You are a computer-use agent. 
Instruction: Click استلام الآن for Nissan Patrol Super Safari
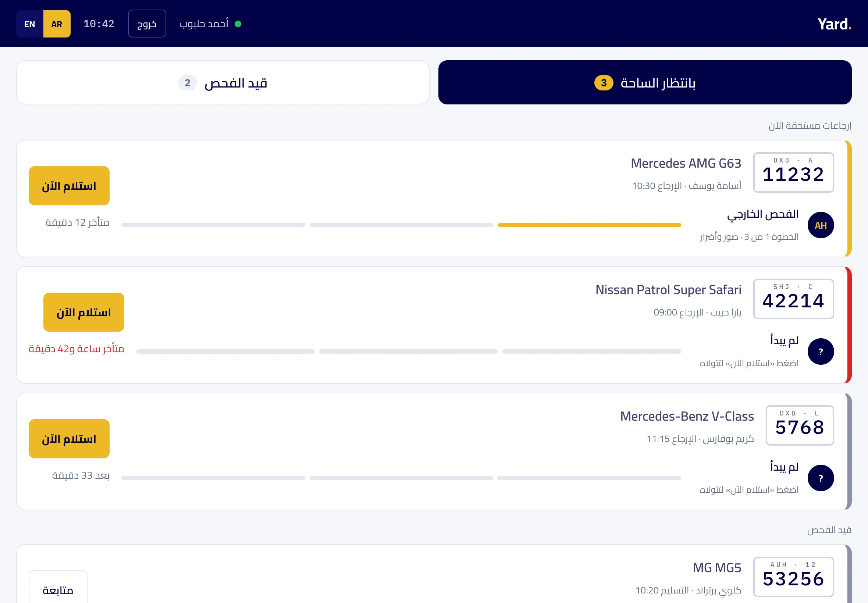pyautogui.click(x=84, y=312)
